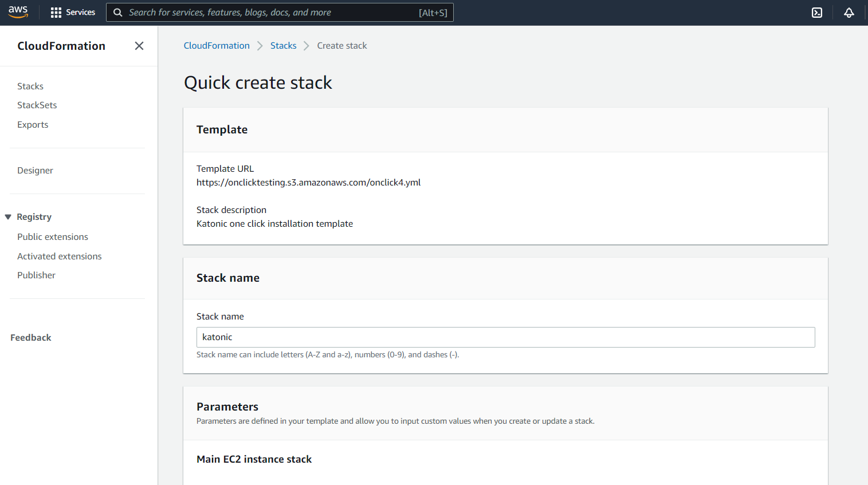The image size is (868, 485).
Task: Click 'Main EC2 instance stack' heading
Action: click(254, 459)
